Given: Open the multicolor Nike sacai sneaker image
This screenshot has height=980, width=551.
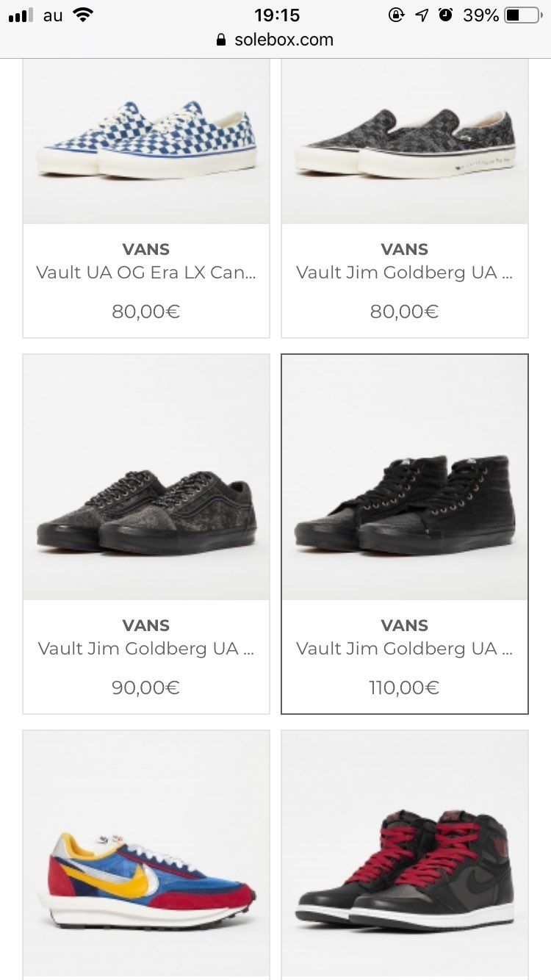Looking at the screenshot, I should (x=146, y=855).
